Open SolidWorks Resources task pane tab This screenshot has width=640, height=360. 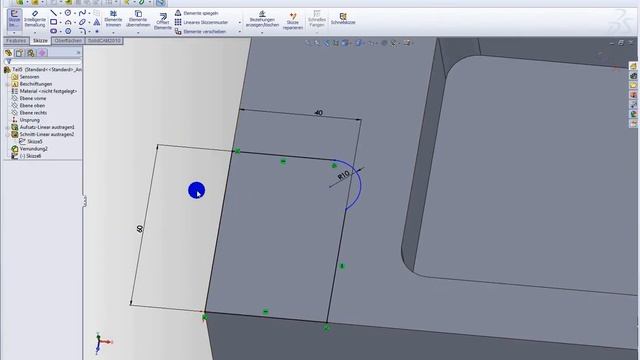pos(633,67)
